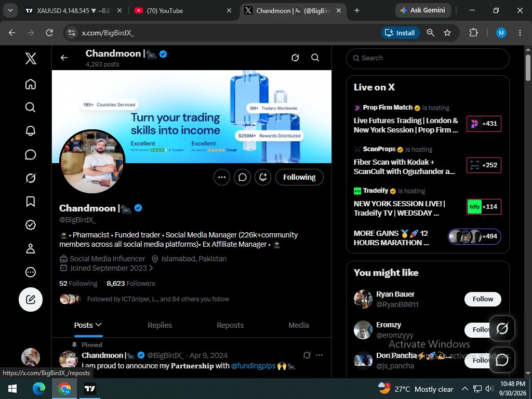Open Home from the left sidebar
Screen dimensions: 532x399
tap(31, 84)
